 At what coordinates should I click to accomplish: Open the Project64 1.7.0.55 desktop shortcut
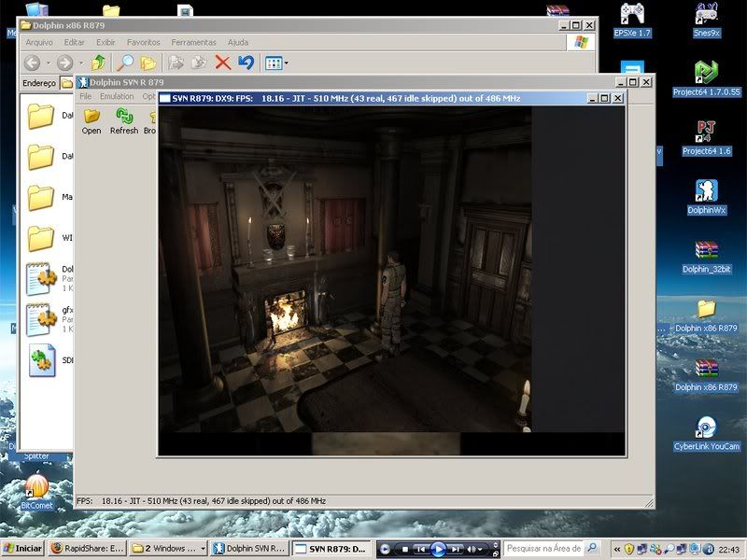707,79
